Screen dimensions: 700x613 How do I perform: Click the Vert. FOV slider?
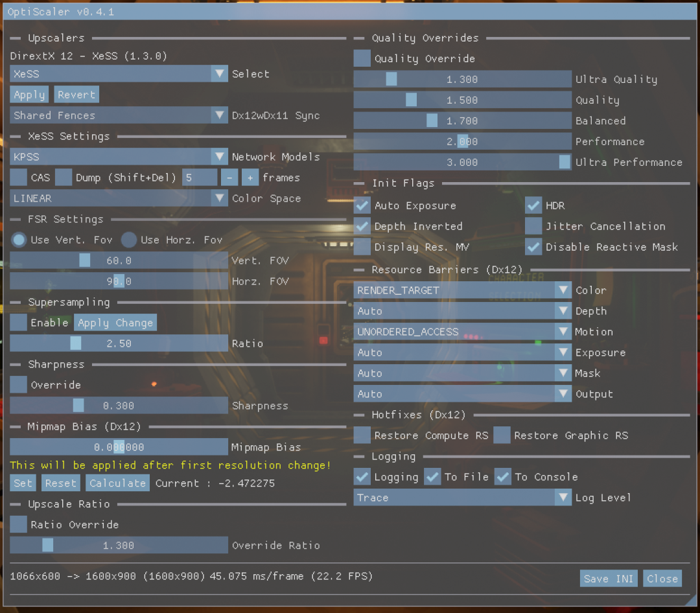(119, 260)
